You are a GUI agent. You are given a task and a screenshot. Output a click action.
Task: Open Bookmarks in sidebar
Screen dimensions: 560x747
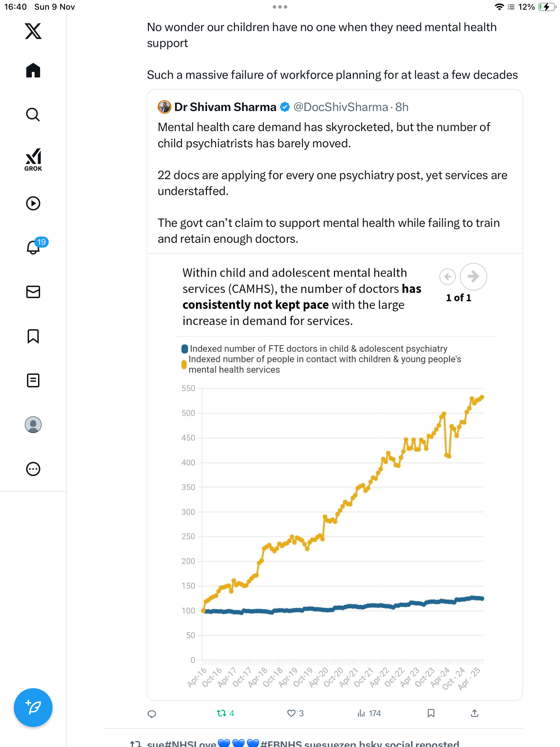coord(33,336)
